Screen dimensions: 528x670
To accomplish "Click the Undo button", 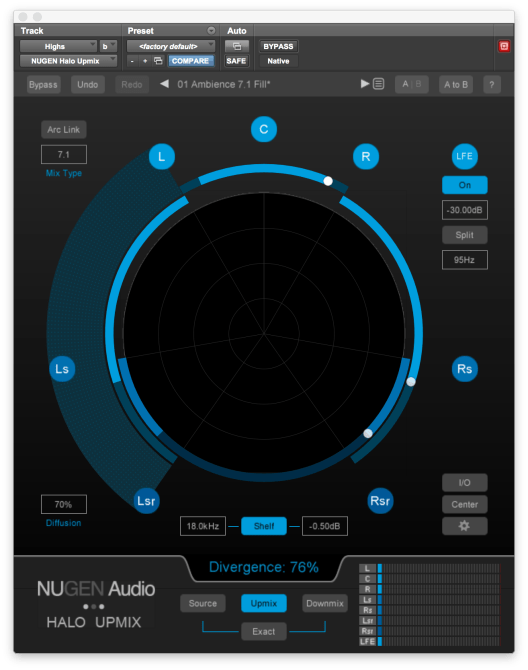I will coord(88,85).
